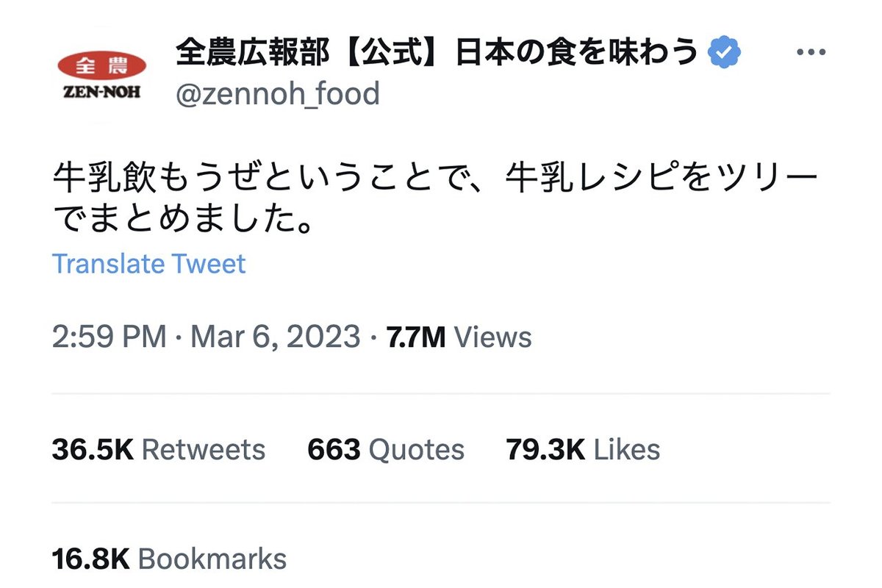The width and height of the screenshot is (882, 588).
Task: Open the 16.8K Bookmarks count
Action: point(169,559)
